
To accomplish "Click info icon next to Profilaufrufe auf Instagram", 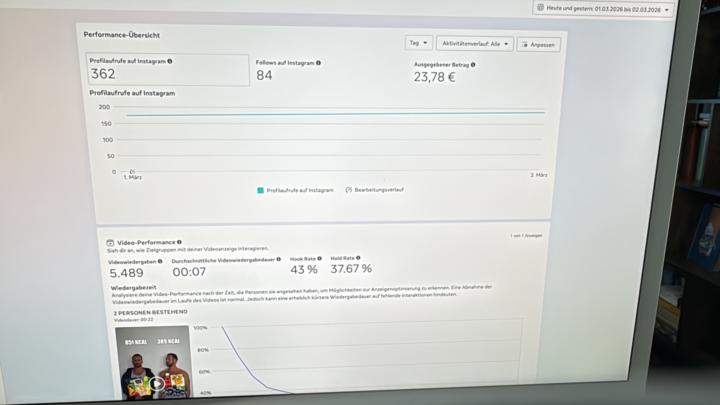I will (170, 61).
